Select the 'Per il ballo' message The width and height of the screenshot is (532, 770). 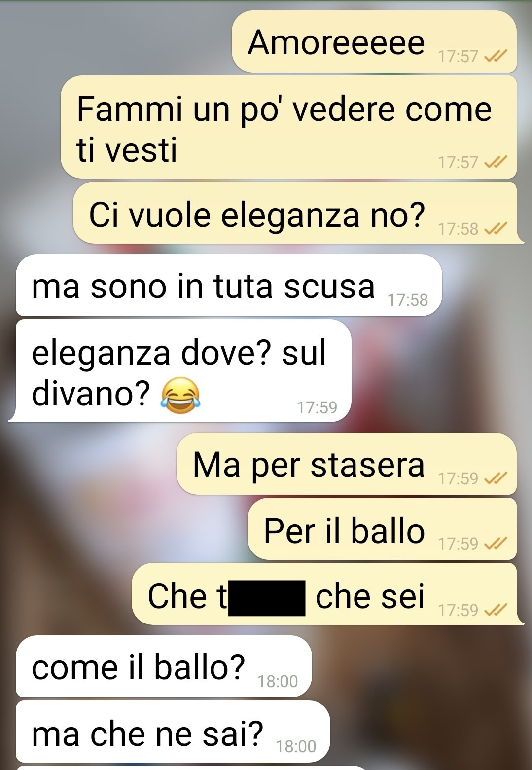pyautogui.click(x=382, y=529)
